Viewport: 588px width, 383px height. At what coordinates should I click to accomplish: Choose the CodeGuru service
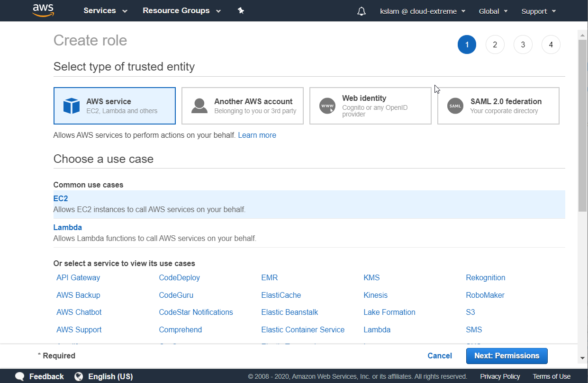176,295
